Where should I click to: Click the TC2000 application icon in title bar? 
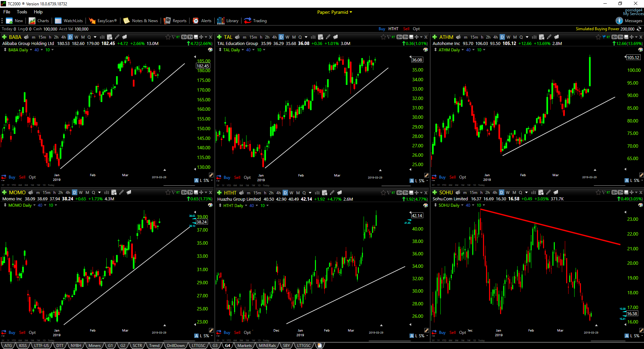3,4
